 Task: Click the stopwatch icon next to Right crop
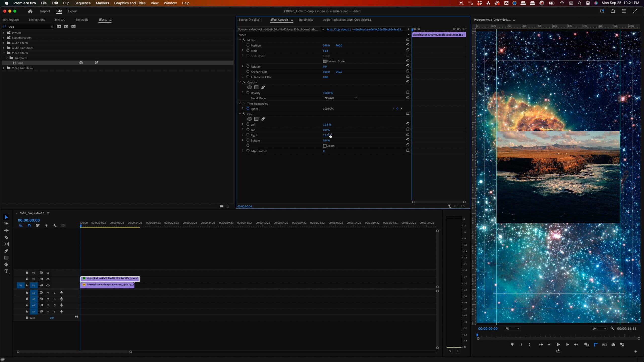(248, 135)
